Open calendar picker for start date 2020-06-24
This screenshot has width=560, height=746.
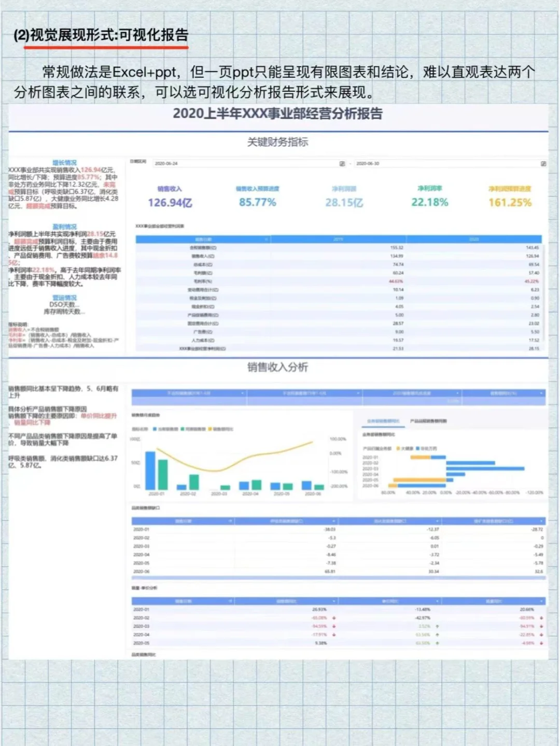pos(342,163)
